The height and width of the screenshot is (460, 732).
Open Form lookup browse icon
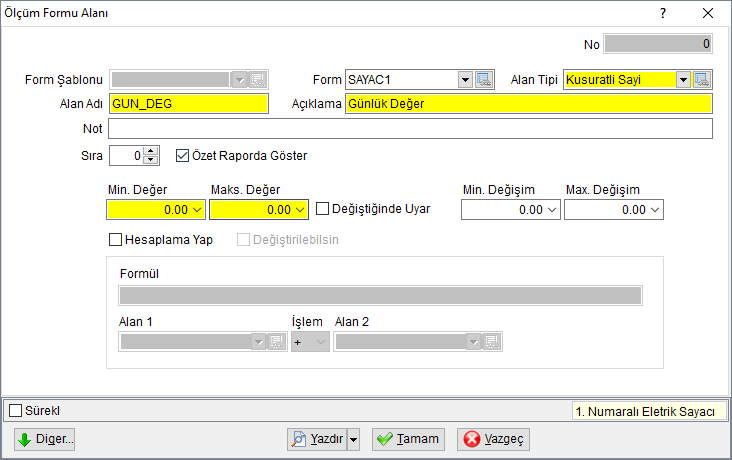[484, 80]
